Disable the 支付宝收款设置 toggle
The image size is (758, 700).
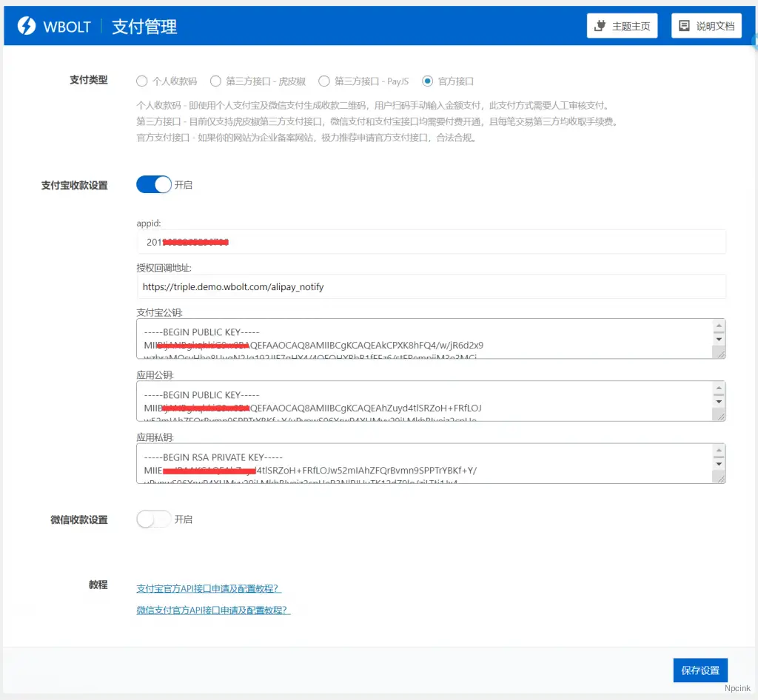(154, 184)
